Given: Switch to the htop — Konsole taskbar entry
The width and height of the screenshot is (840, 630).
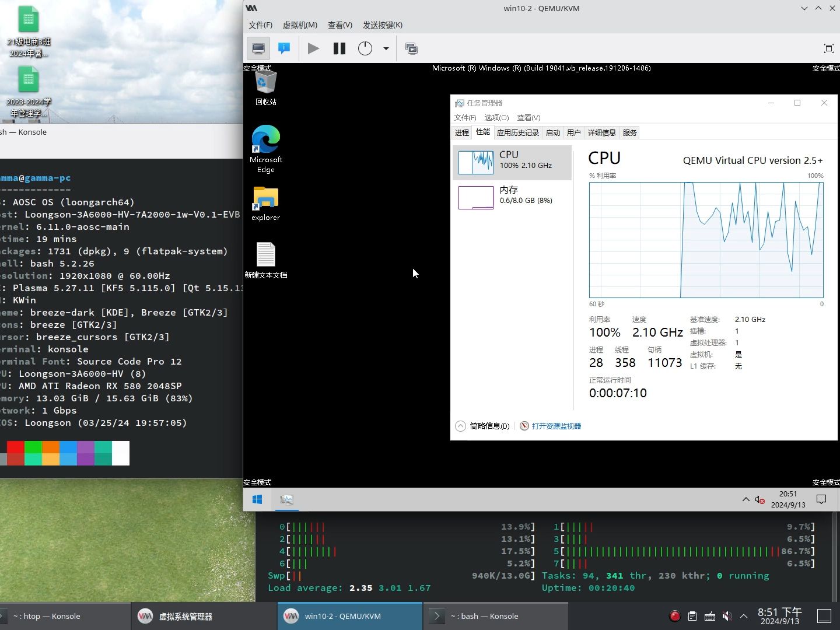Looking at the screenshot, I should tap(65, 616).
